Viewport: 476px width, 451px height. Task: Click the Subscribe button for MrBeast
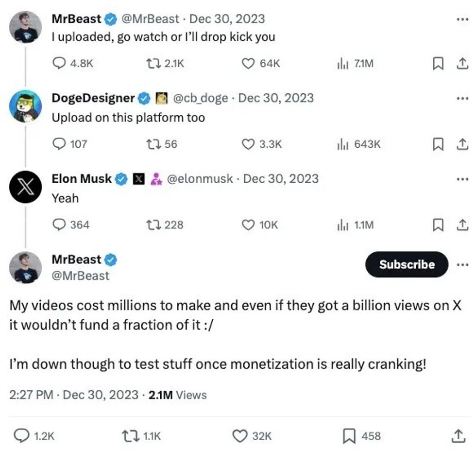click(x=407, y=265)
